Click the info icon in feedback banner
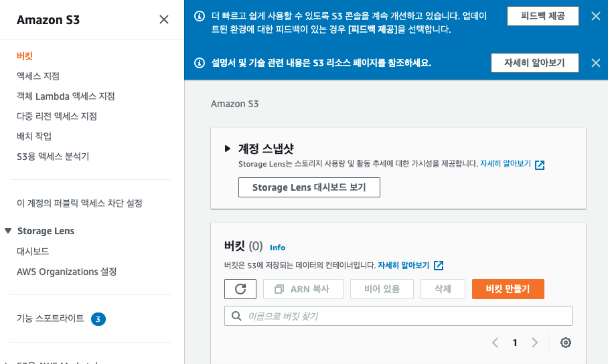 point(200,16)
